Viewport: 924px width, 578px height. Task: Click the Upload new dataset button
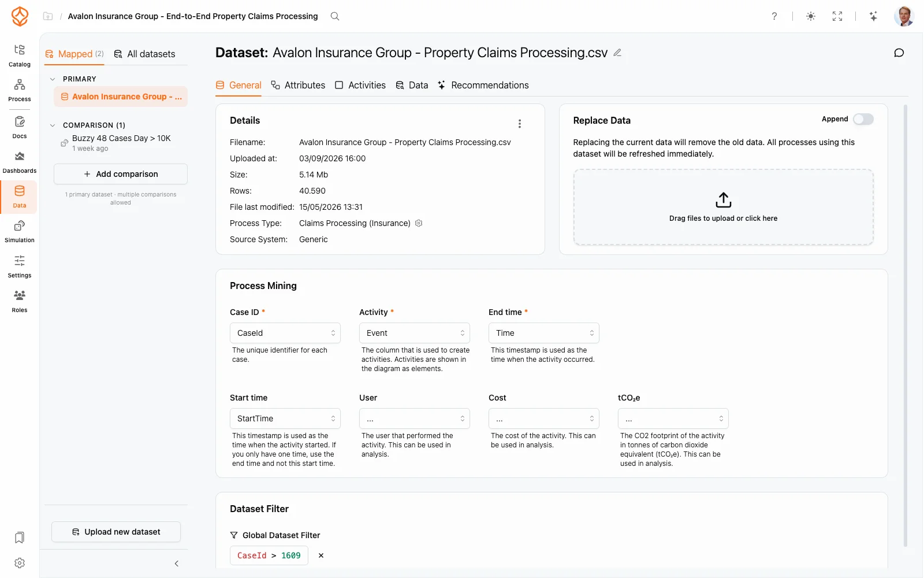[116, 532]
